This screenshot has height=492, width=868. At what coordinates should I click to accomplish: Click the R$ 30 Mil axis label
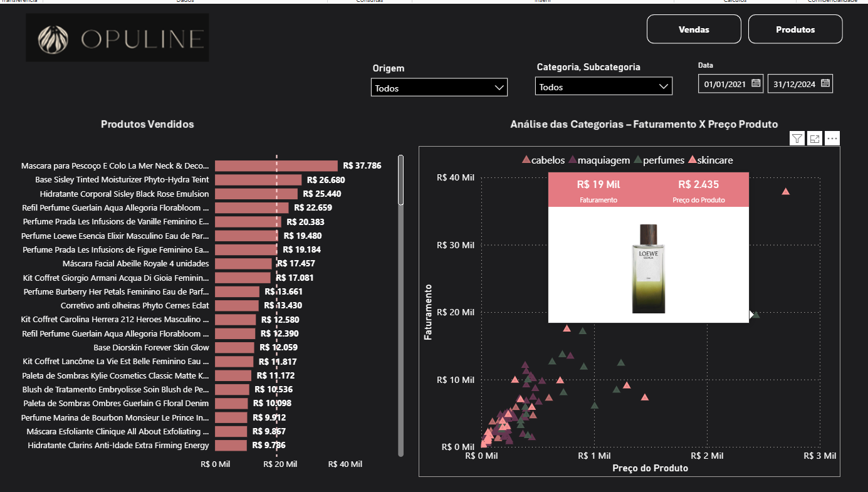(457, 245)
